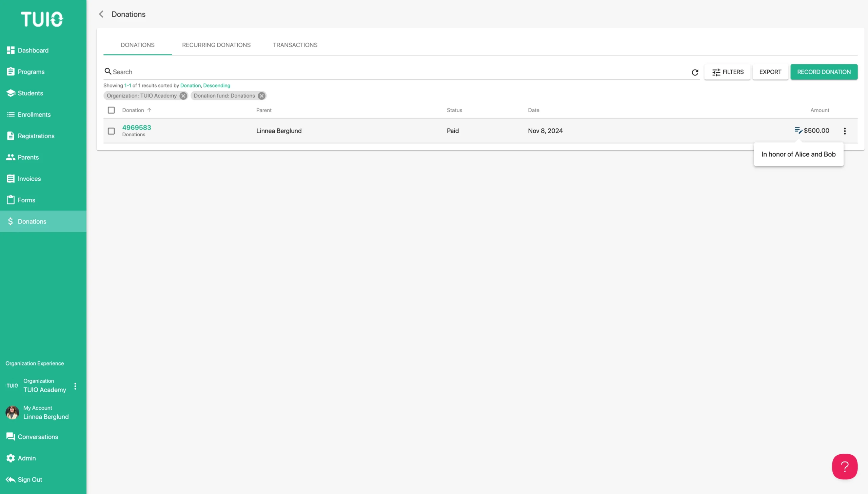The height and width of the screenshot is (494, 868).
Task: Remove the Donation fund: Donations filter chip
Action: pyautogui.click(x=261, y=96)
